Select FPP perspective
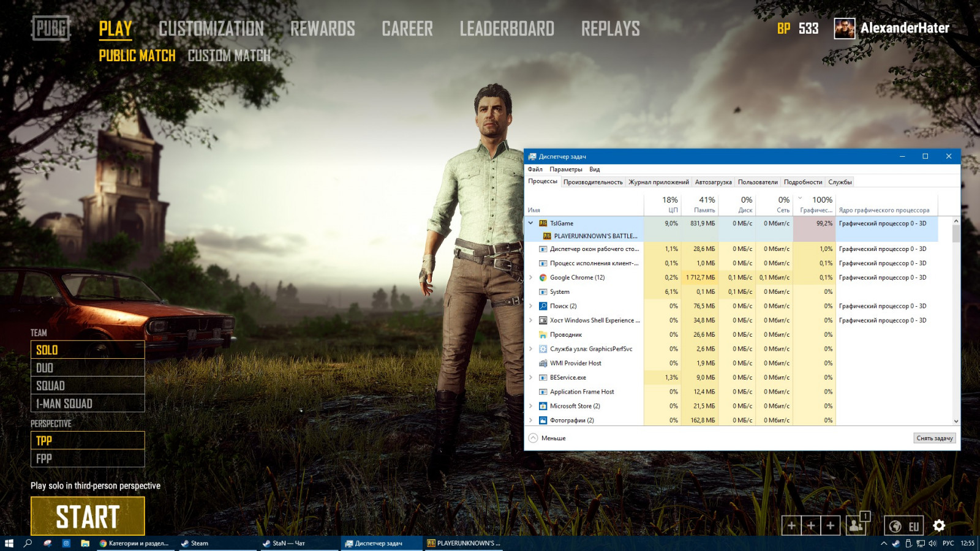This screenshot has width=980, height=551. click(x=88, y=458)
